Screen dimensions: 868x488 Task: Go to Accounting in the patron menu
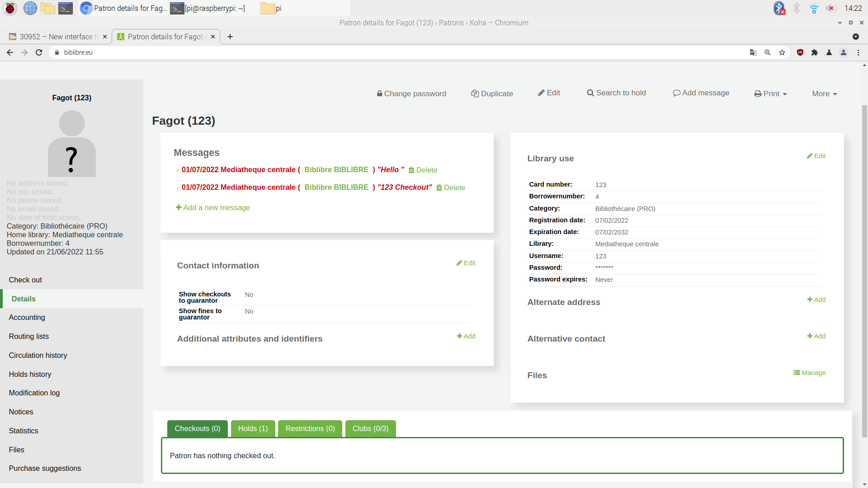tap(27, 317)
